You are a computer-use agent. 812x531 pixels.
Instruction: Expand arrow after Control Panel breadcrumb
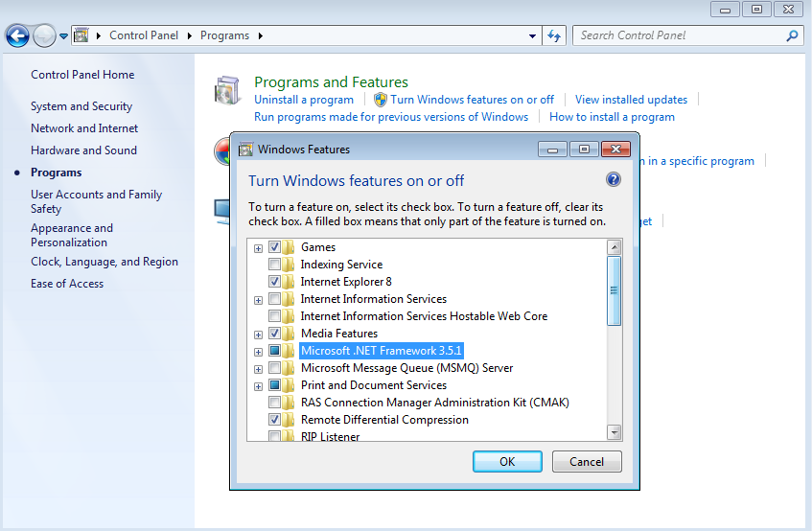(190, 35)
